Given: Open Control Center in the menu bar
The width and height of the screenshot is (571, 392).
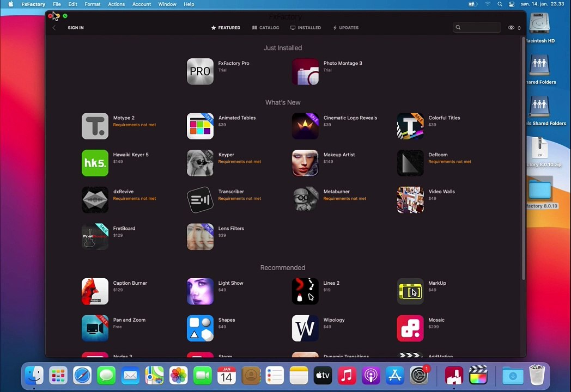Looking at the screenshot, I should click(511, 4).
